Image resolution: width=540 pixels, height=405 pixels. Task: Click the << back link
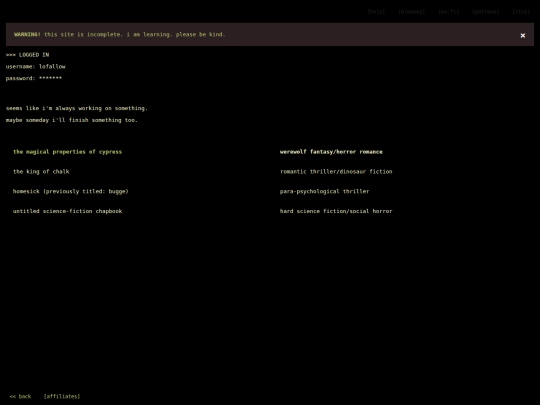(x=20, y=396)
